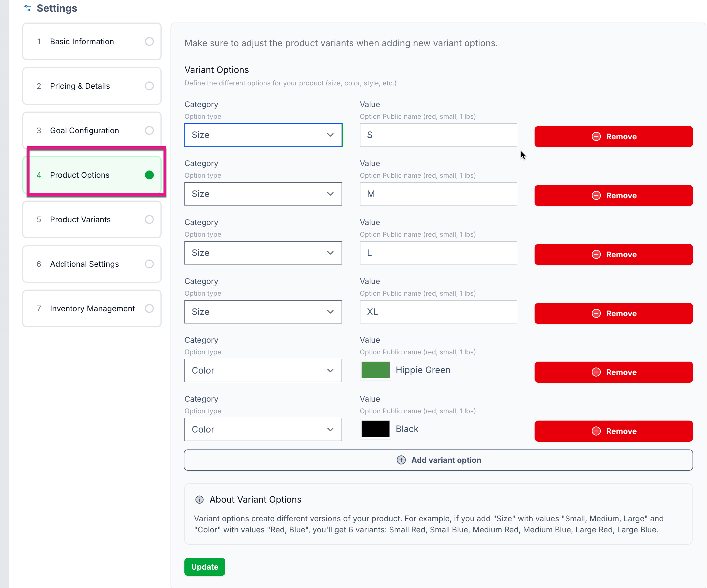Click the Hippie Green color swatch
This screenshot has height=588, width=707.
point(375,370)
